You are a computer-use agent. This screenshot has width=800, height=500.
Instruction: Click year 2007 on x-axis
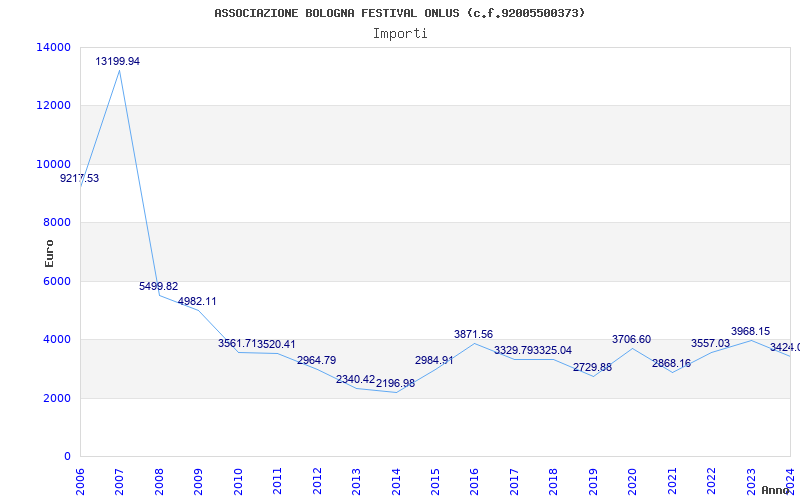pyautogui.click(x=119, y=481)
